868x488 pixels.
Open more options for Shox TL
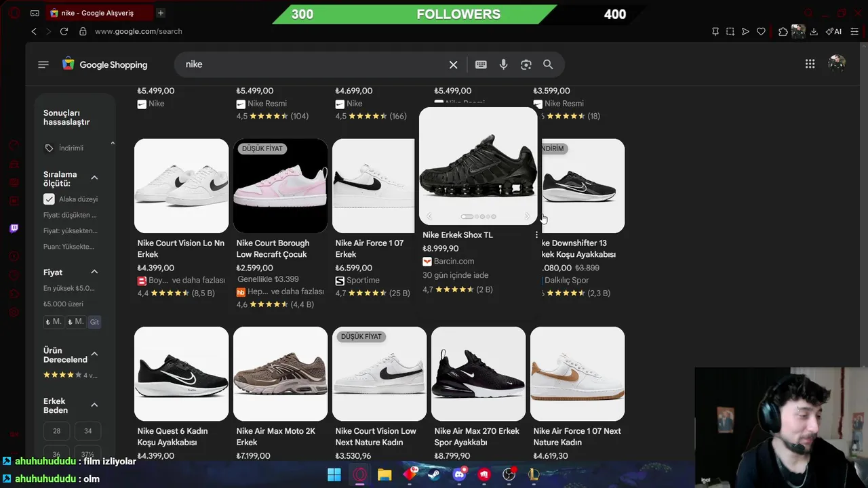point(536,235)
